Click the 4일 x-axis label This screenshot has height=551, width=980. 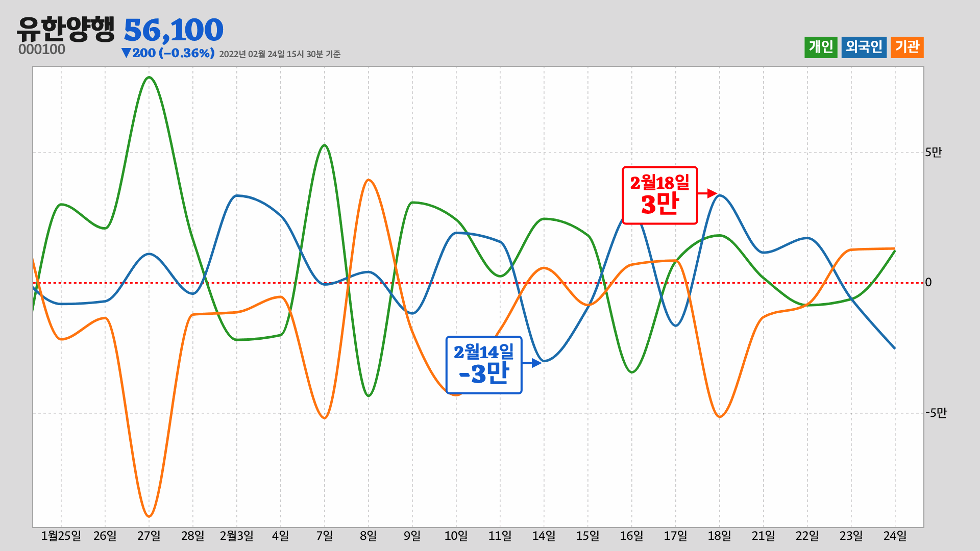click(x=281, y=536)
